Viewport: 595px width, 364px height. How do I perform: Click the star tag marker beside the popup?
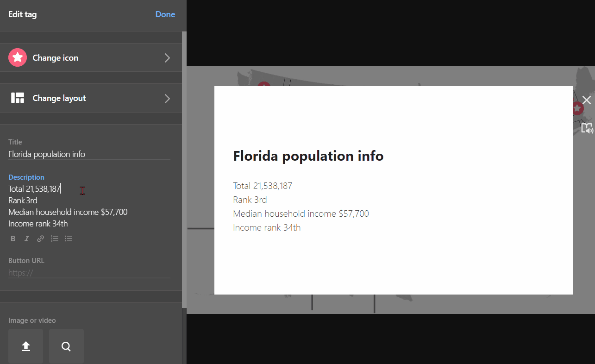click(578, 109)
